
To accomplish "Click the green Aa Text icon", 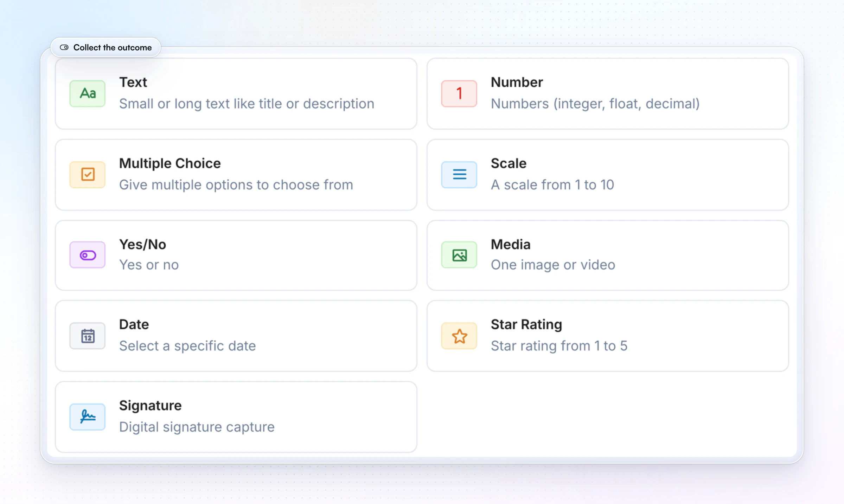I will click(x=87, y=93).
